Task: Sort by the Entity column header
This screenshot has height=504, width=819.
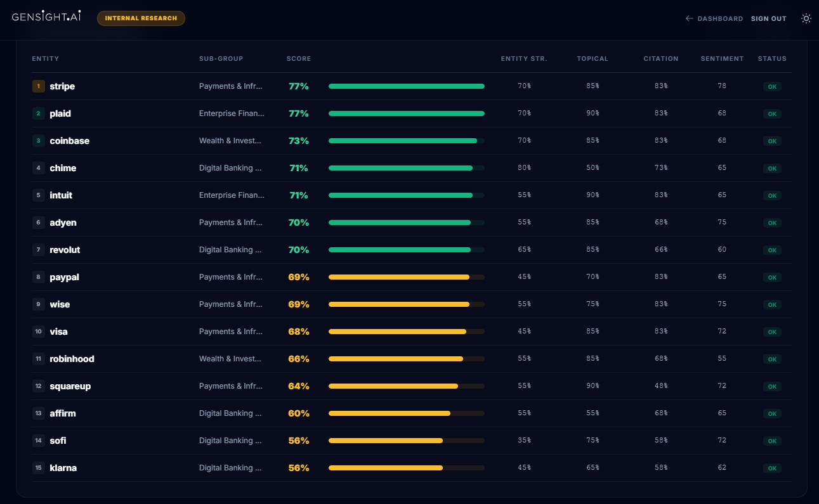Action: pos(46,58)
